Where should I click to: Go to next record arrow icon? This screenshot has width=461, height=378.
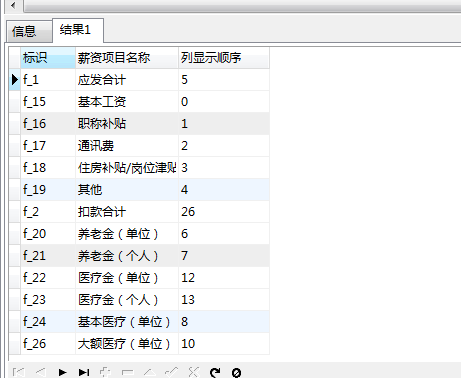pyautogui.click(x=62, y=372)
